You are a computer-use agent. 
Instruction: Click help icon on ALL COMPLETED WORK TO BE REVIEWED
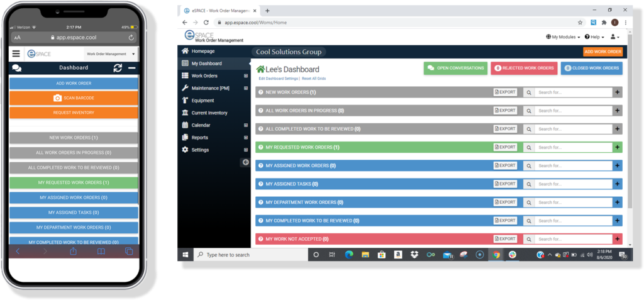click(x=261, y=129)
